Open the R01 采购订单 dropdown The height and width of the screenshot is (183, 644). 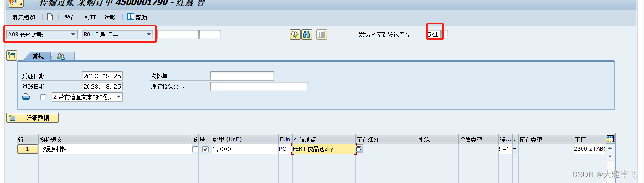pyautogui.click(x=117, y=34)
